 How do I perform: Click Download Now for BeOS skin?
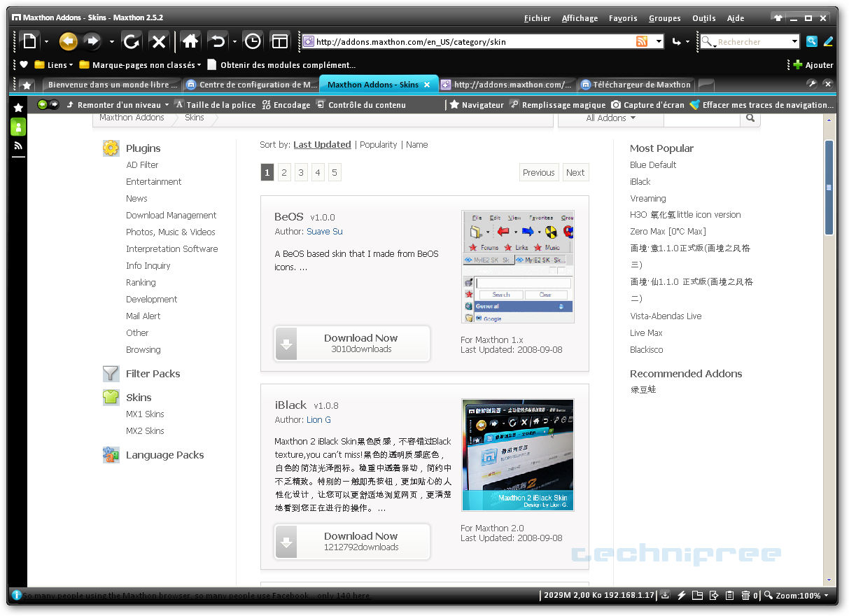click(352, 343)
